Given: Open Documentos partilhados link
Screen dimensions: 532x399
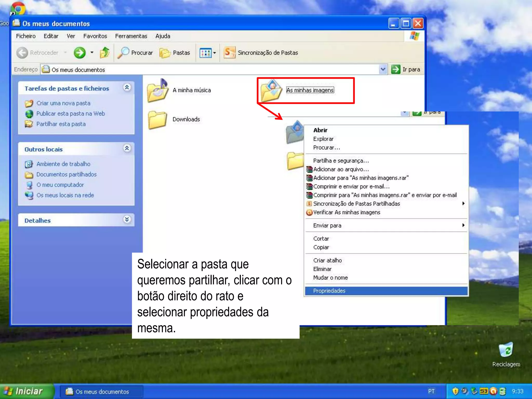Looking at the screenshot, I should (x=66, y=174).
